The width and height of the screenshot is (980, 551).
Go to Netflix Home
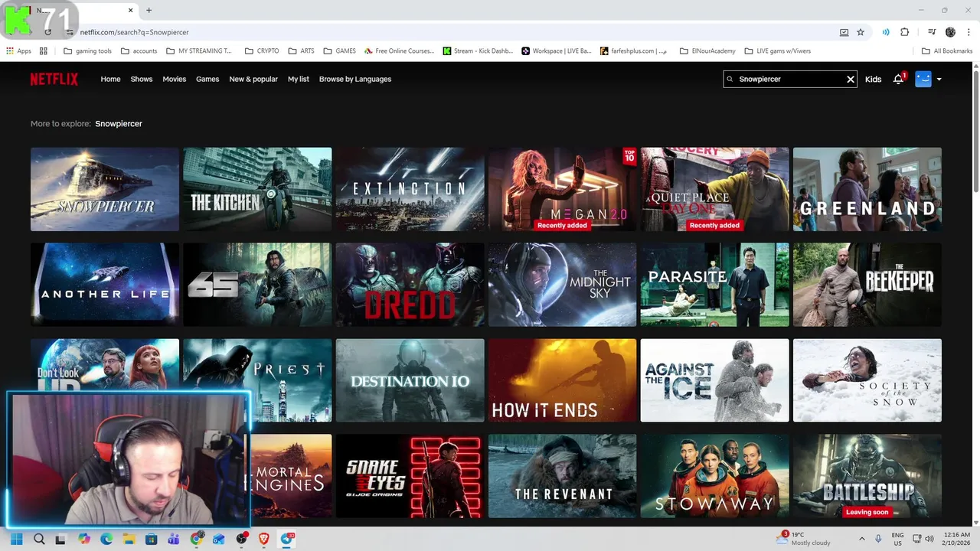pos(110,79)
